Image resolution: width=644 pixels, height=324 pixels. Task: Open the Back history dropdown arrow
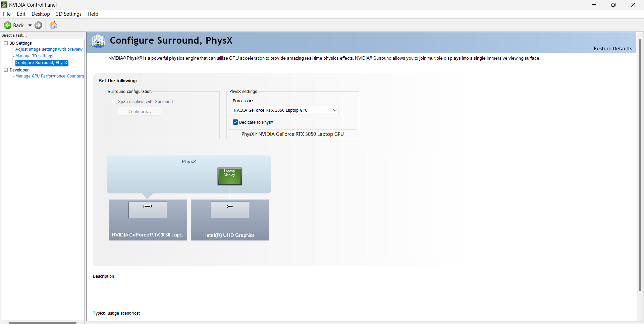click(30, 25)
